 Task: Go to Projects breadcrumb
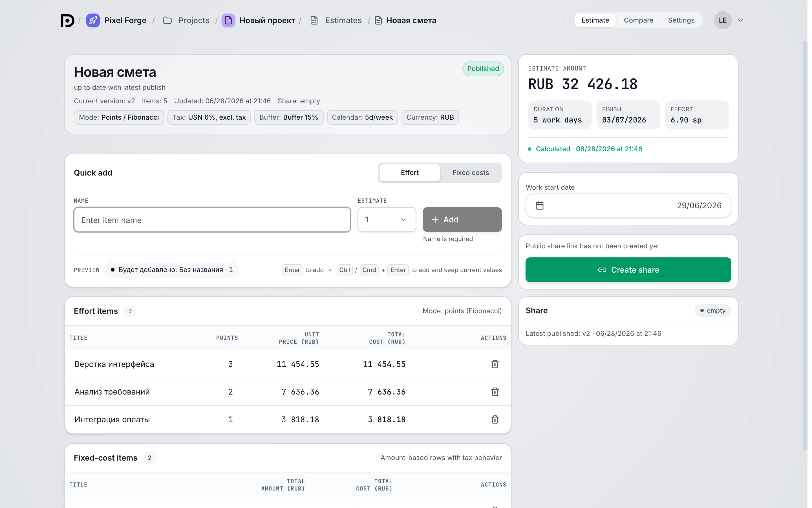click(194, 21)
